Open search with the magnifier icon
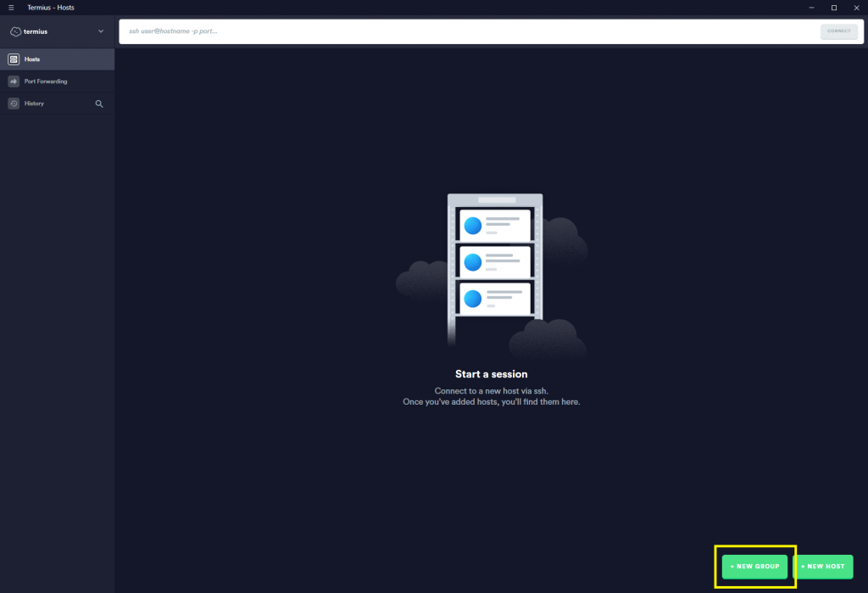Viewport: 868px width, 593px height. coord(99,103)
